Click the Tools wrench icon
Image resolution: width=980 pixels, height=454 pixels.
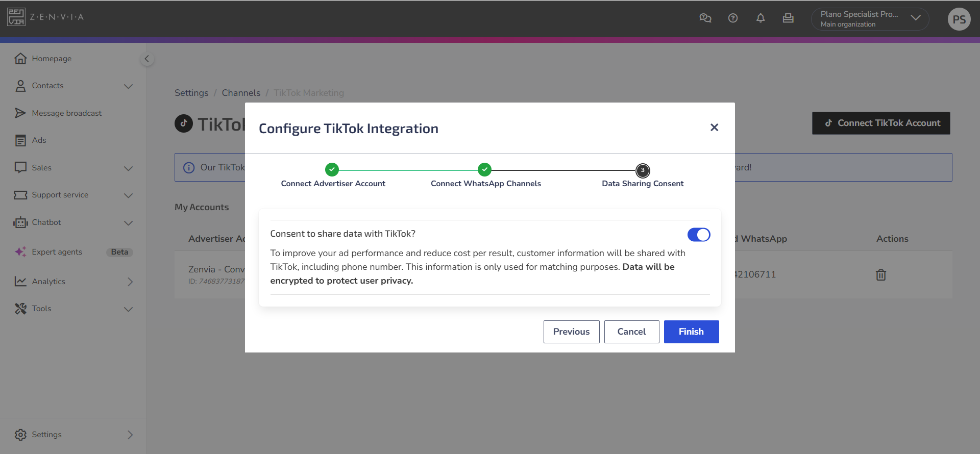[20, 309]
